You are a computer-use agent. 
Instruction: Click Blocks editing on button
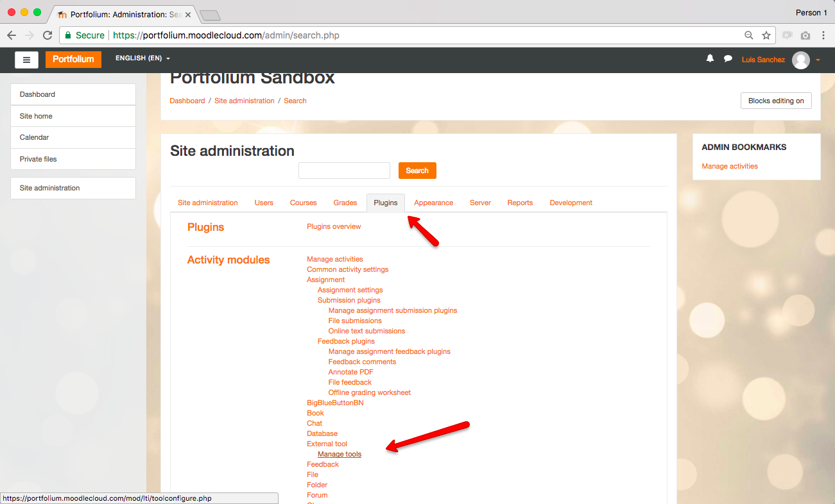pos(776,101)
